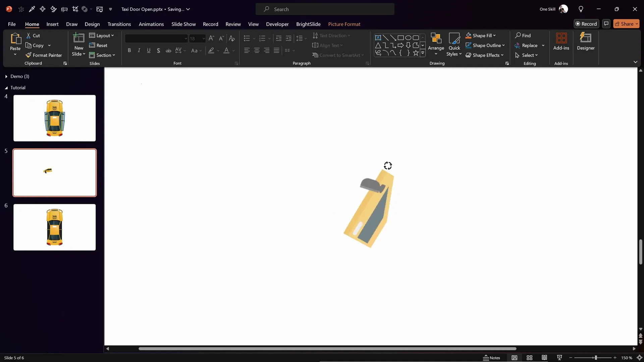Open Quick Styles in the Drawing group
This screenshot has height=362, width=644.
[454, 45]
